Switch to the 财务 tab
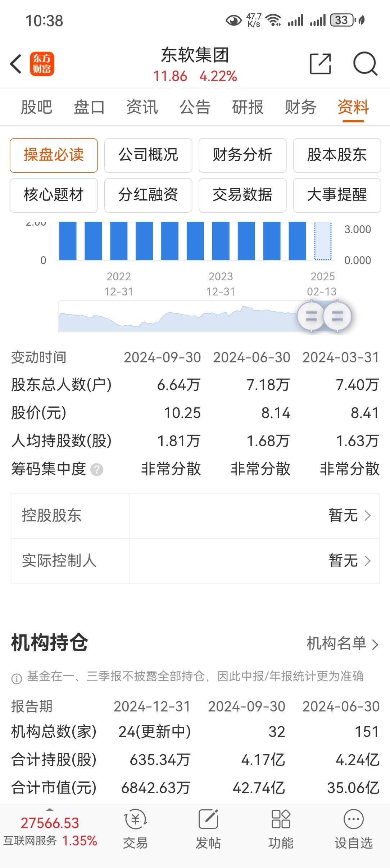 [301, 107]
